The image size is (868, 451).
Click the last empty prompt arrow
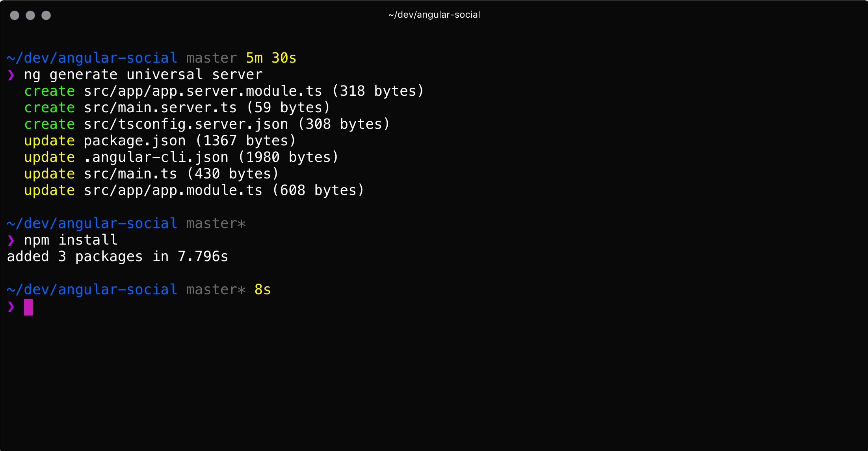pyautogui.click(x=11, y=306)
